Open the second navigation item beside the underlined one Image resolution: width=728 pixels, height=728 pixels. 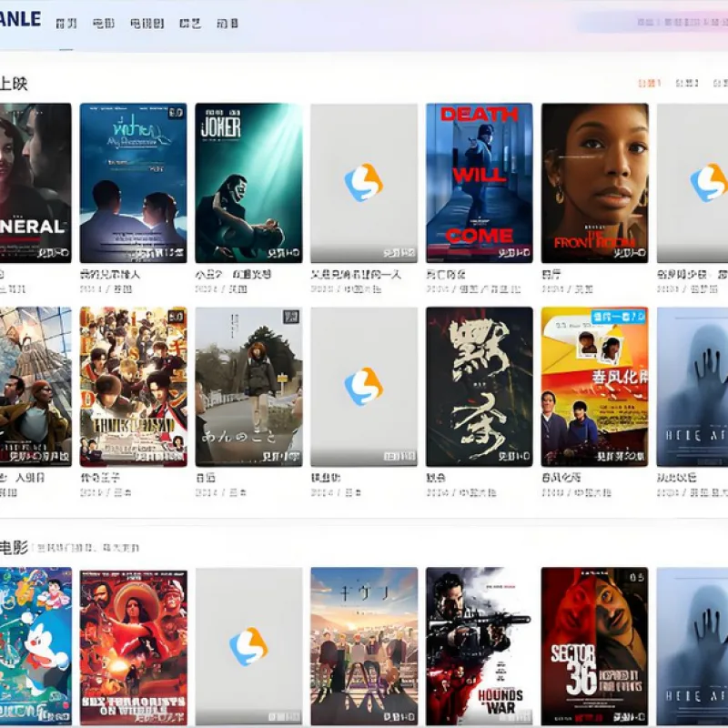[103, 24]
